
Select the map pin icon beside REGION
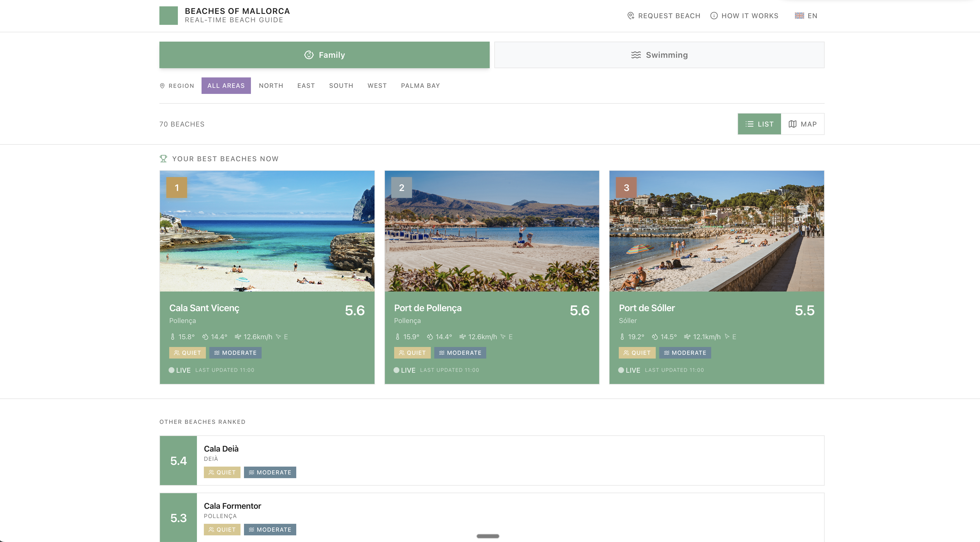click(x=162, y=86)
